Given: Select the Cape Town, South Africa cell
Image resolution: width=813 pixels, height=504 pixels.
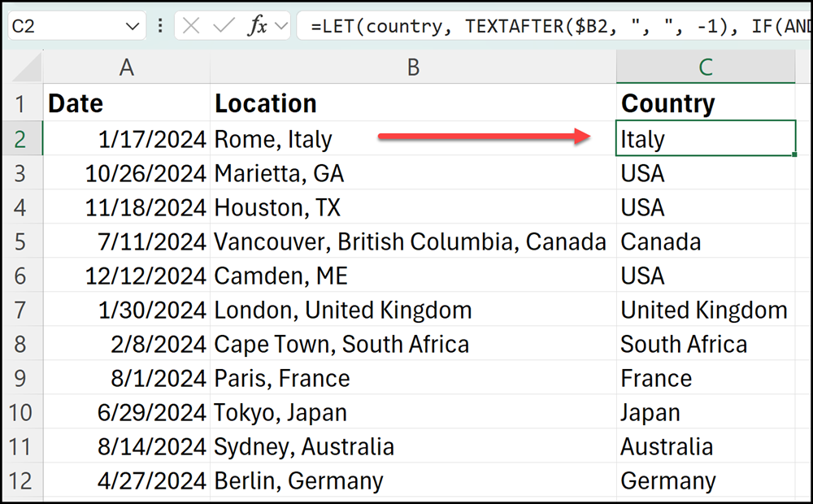Looking at the screenshot, I should pos(413,345).
